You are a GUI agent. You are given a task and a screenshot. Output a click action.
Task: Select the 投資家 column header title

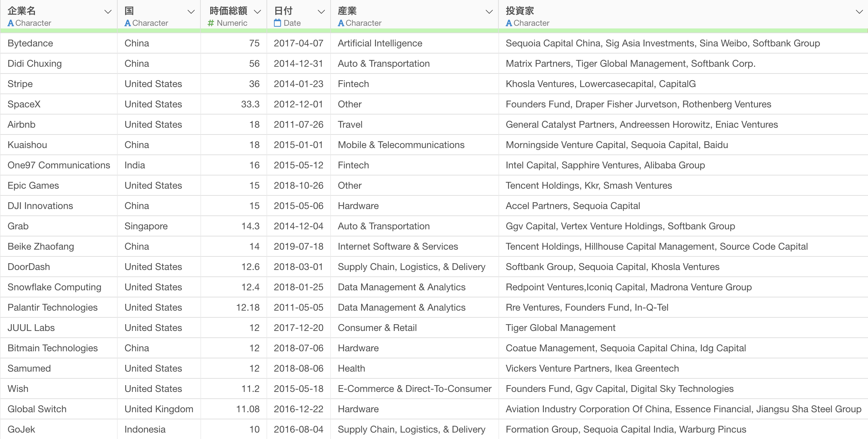(520, 11)
